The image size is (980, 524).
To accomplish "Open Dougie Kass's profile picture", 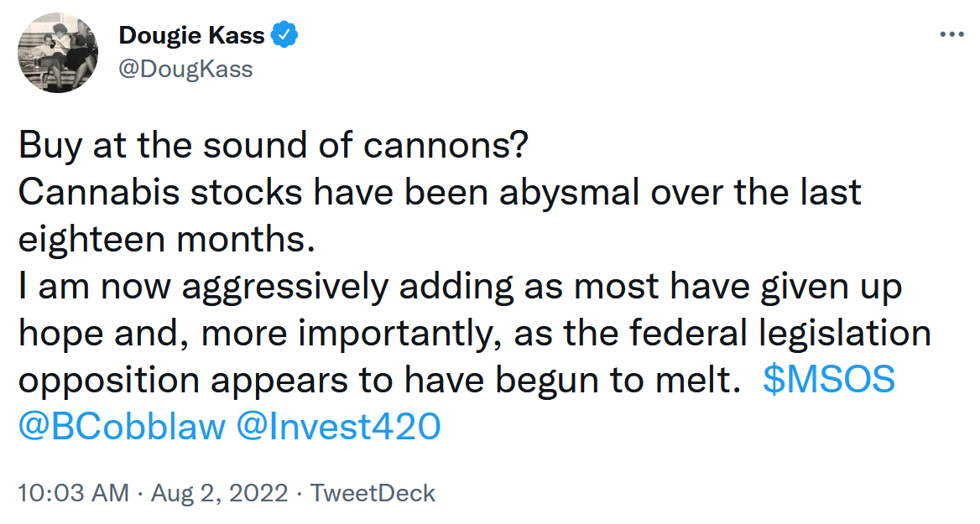I will (58, 53).
